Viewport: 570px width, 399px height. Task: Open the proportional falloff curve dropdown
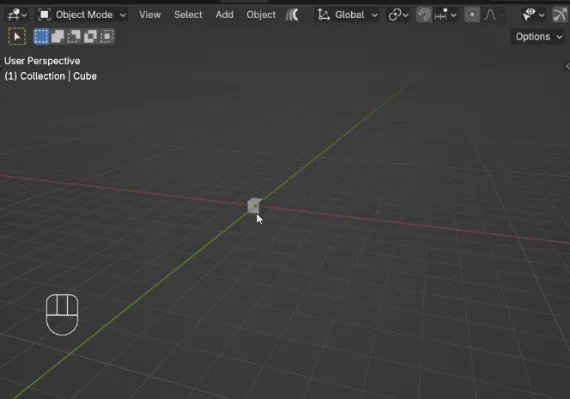[494, 15]
